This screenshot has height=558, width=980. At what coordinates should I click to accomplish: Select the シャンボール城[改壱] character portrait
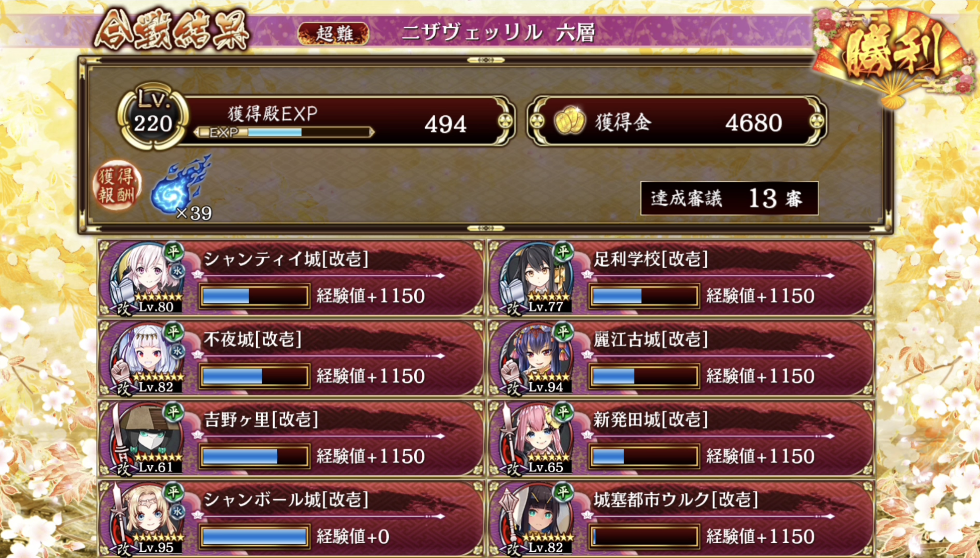click(148, 518)
